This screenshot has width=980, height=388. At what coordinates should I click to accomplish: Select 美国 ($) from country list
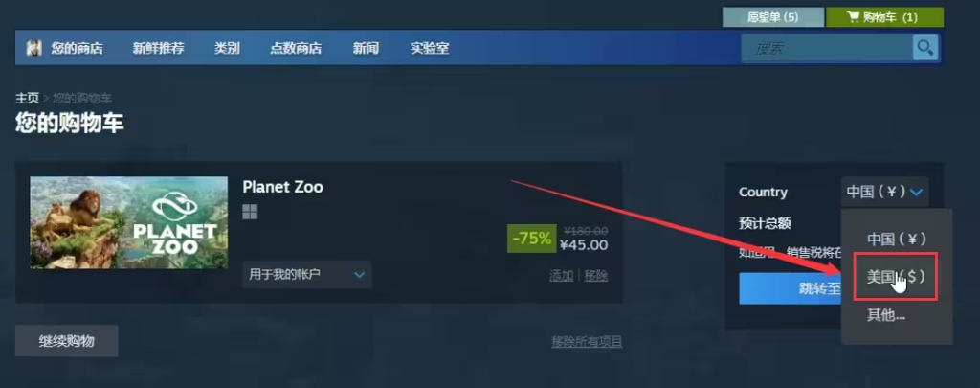895,277
